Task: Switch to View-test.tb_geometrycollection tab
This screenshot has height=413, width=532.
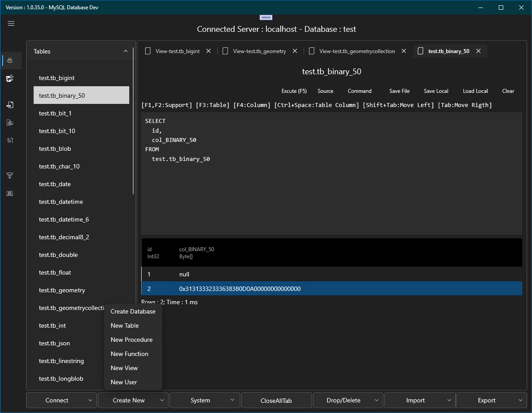Action: (x=357, y=51)
